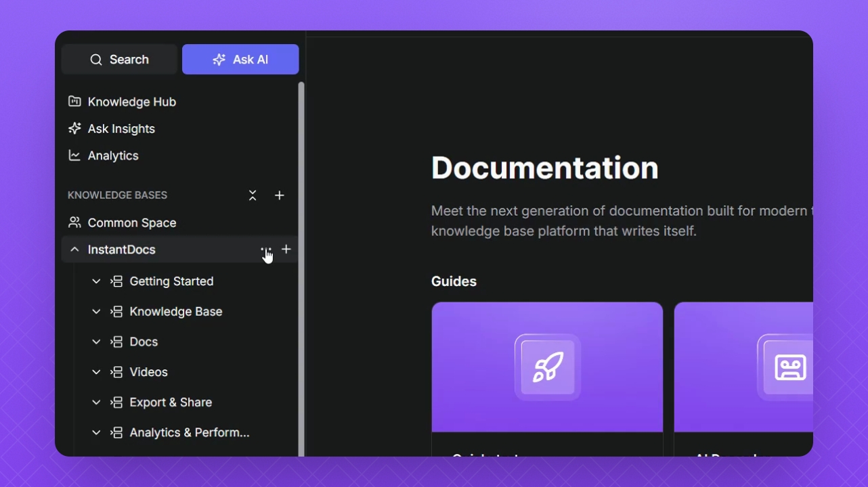Expand the Videos section
Image resolution: width=868 pixels, height=487 pixels.
[x=96, y=372]
